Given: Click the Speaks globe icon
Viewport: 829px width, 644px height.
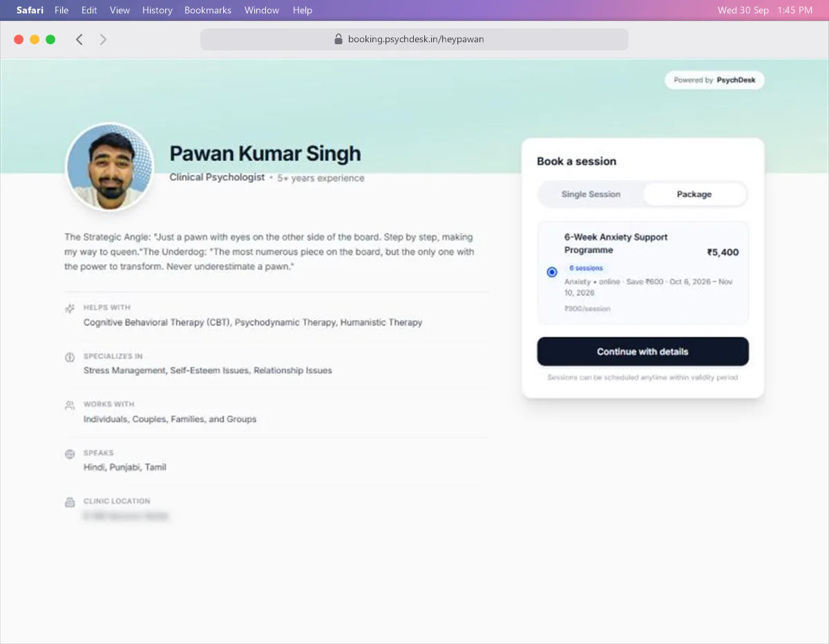Looking at the screenshot, I should click(x=70, y=454).
